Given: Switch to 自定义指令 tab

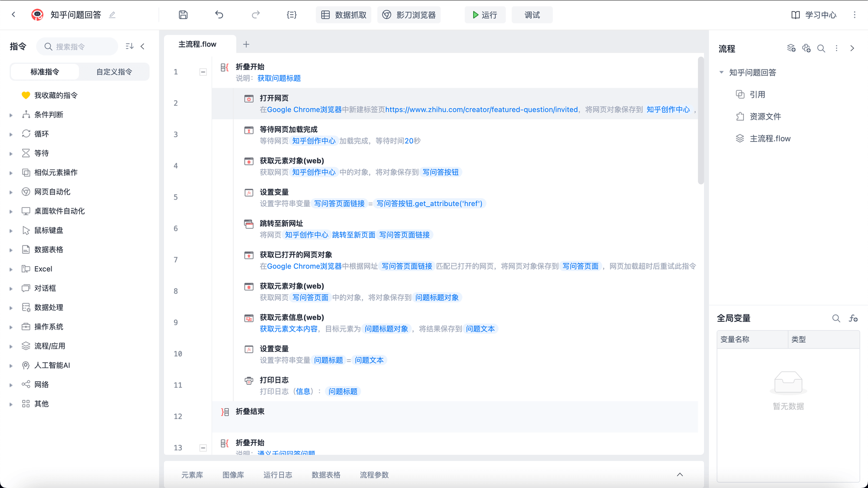Looking at the screenshot, I should tap(114, 72).
